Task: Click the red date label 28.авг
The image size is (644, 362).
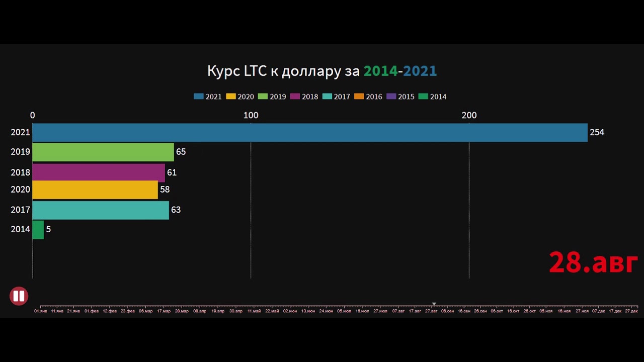Action: 594,262
